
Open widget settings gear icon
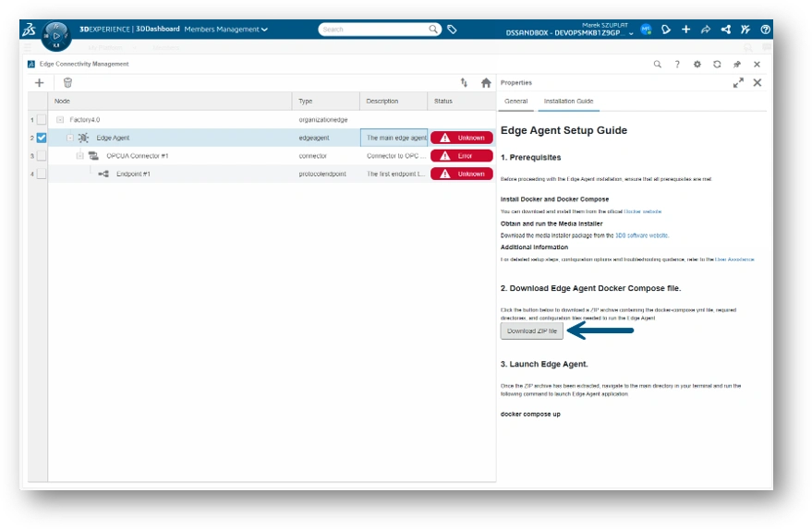tap(697, 65)
